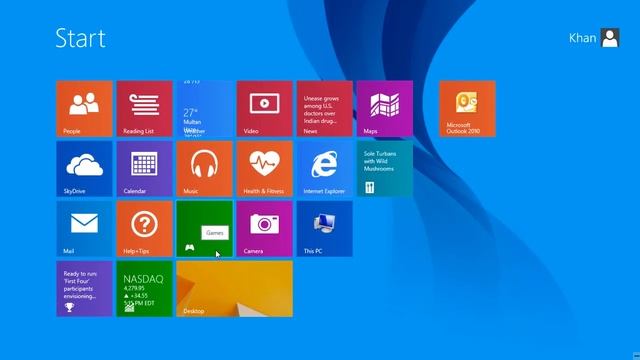
Task: Click the Khan user account picture
Action: 610,38
